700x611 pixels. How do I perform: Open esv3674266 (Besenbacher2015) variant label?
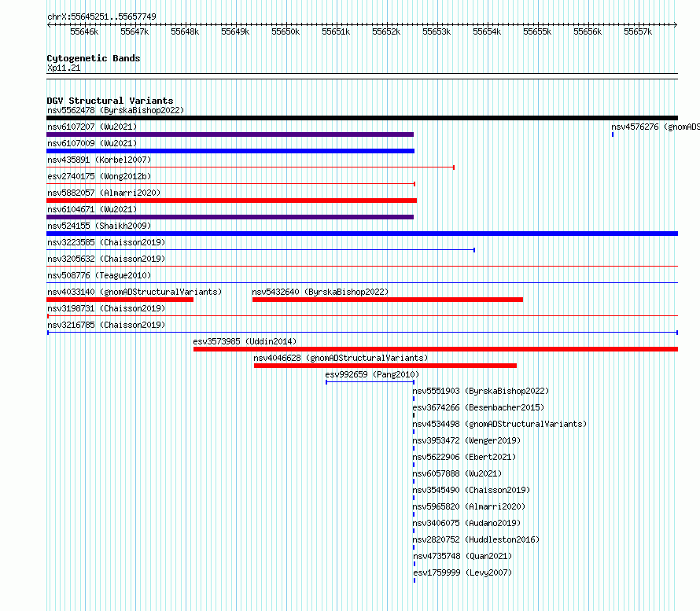click(478, 407)
